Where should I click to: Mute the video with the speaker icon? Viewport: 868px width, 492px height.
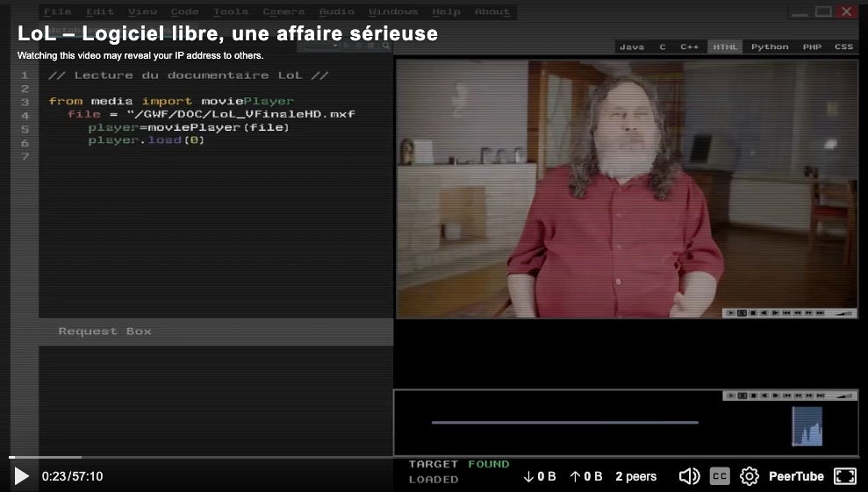(689, 476)
